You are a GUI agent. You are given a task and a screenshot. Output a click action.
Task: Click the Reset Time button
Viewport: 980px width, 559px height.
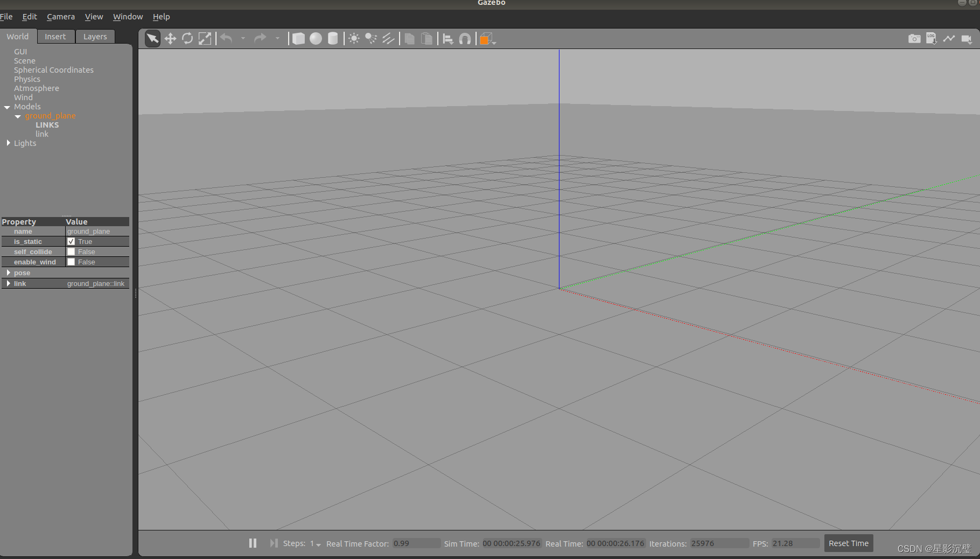849,543
